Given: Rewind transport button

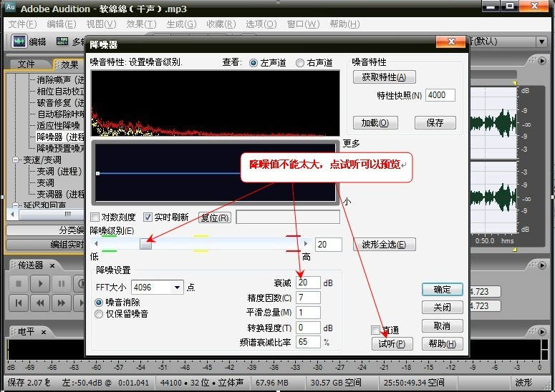Looking at the screenshot, I should 40,303.
